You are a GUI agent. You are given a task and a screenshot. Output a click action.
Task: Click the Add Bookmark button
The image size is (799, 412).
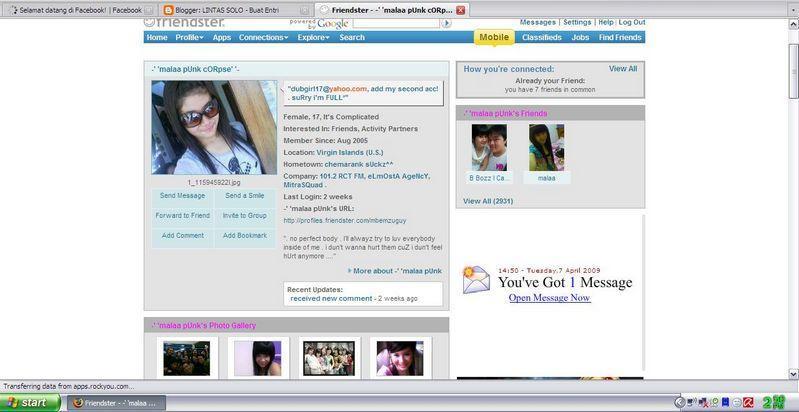245,235
